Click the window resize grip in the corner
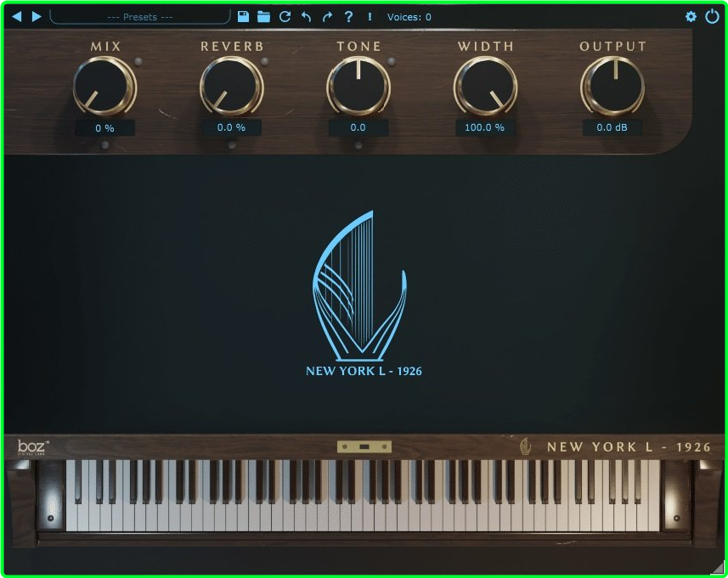Viewport: 728px width, 578px height. point(718,568)
